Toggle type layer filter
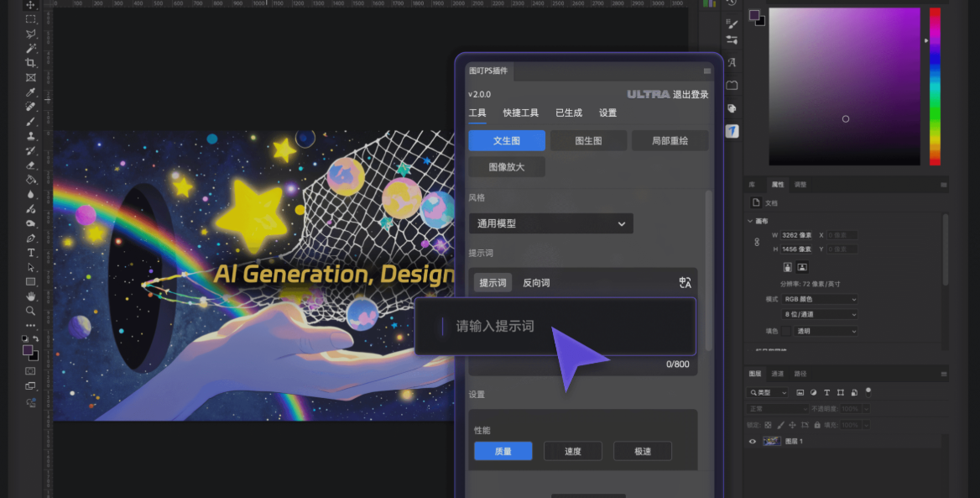The height and width of the screenshot is (498, 980). coord(827,392)
